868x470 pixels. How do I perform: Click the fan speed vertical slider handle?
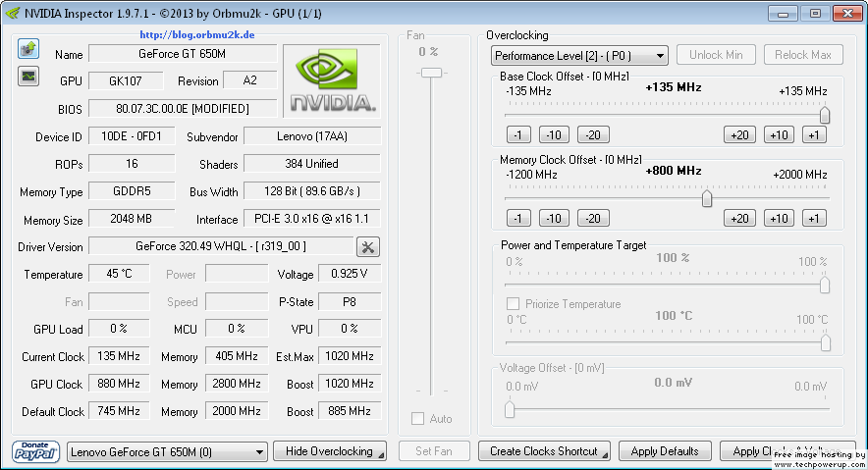click(431, 73)
